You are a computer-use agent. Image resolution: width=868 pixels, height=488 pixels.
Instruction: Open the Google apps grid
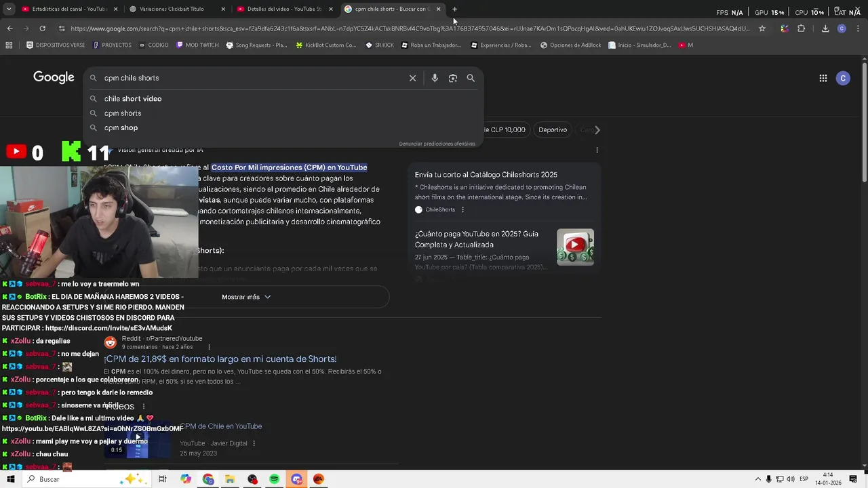(823, 78)
